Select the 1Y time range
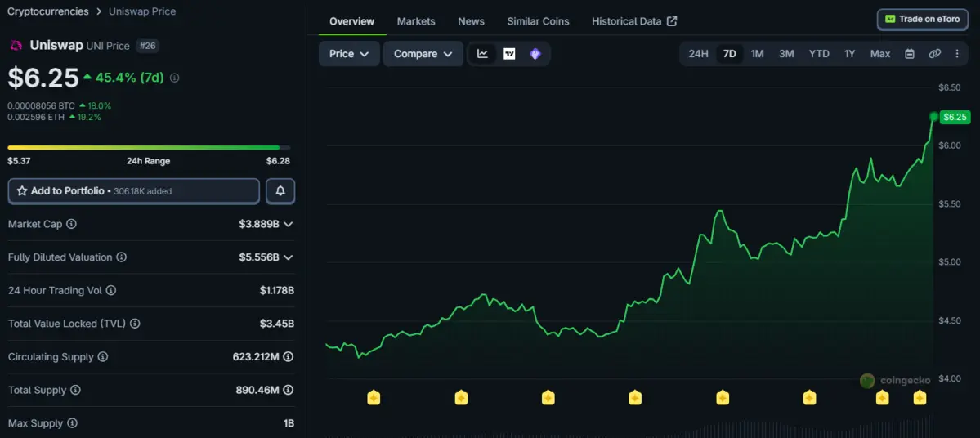 point(849,54)
